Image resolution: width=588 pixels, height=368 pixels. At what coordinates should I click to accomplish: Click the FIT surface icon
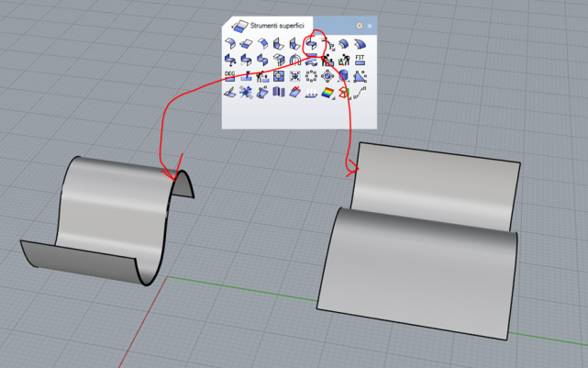pos(360,60)
